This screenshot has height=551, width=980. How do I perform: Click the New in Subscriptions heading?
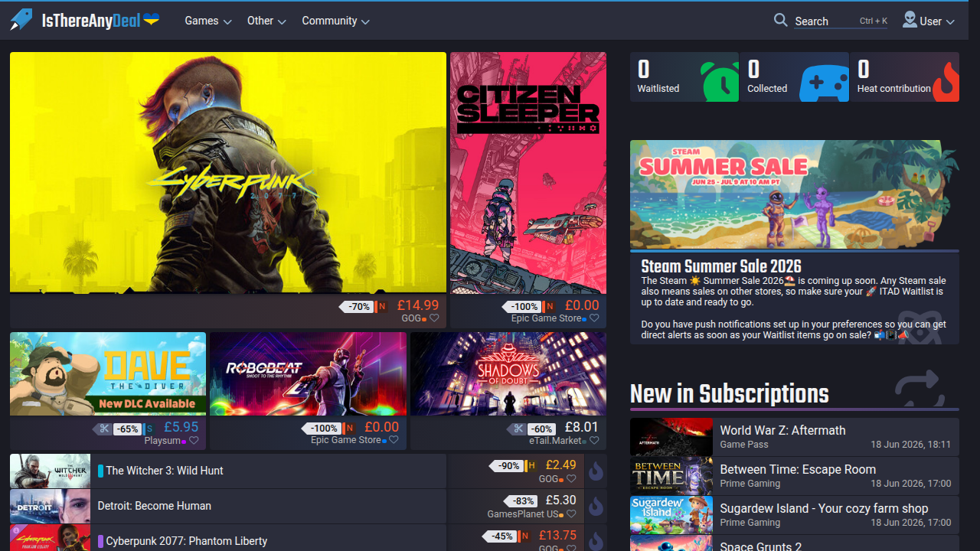tap(730, 393)
